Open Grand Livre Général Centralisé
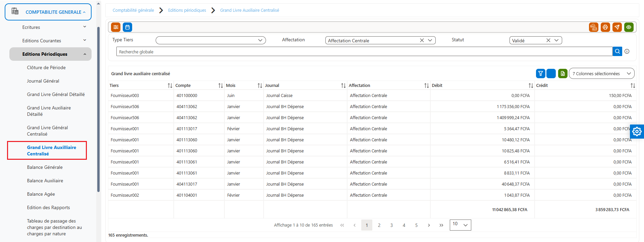Screen dimensions: 644x242 click(47, 131)
